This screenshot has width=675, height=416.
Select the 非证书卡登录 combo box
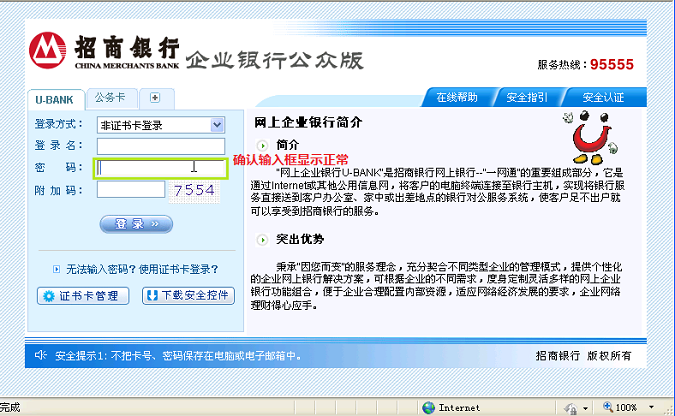click(x=161, y=125)
